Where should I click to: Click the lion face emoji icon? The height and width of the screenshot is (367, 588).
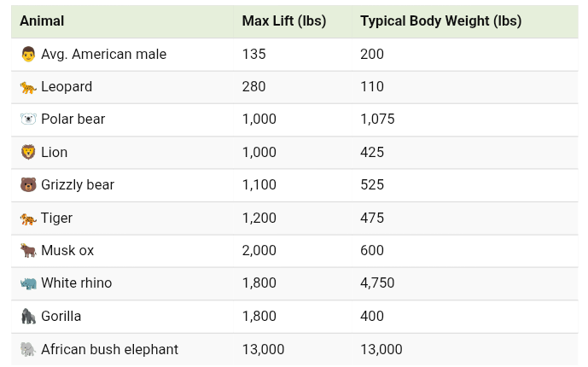coord(28,153)
